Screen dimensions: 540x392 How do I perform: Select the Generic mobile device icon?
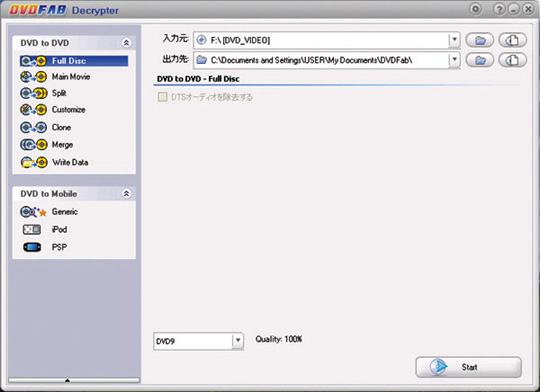click(33, 212)
